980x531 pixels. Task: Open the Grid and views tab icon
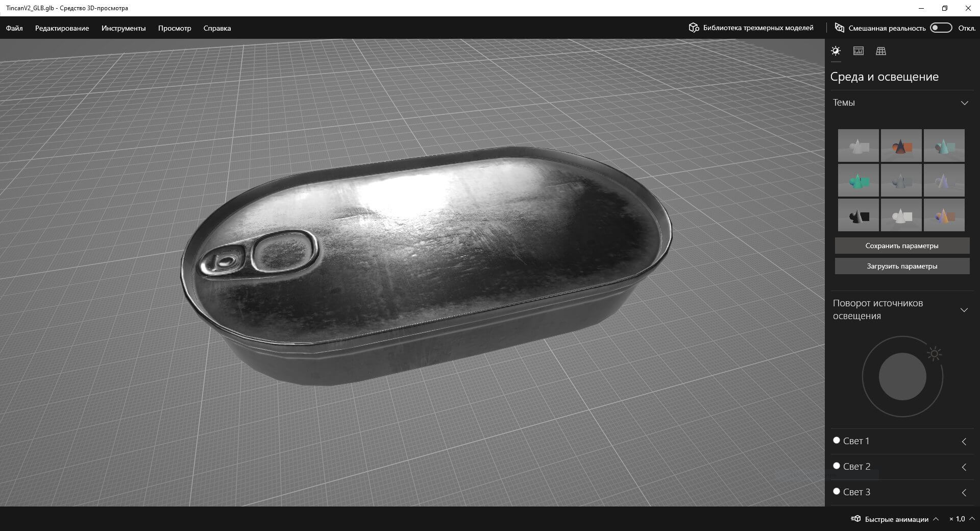click(881, 51)
